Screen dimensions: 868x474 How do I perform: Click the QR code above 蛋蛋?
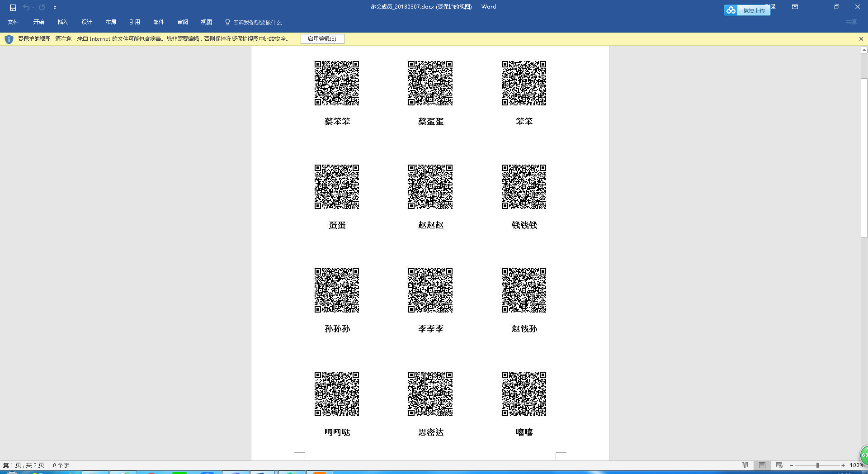pyautogui.click(x=337, y=187)
